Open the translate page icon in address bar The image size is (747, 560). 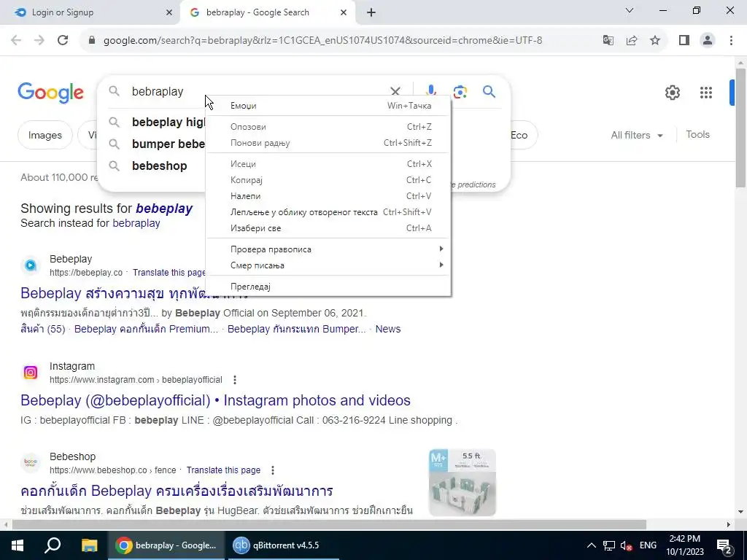coord(608,40)
